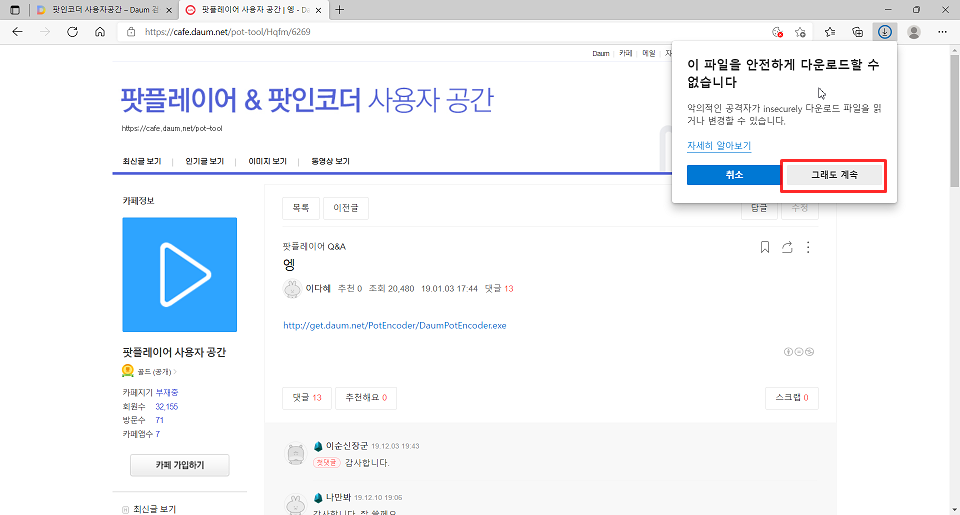
Task: Select the 동영상 보기 menu tab
Action: point(330,161)
